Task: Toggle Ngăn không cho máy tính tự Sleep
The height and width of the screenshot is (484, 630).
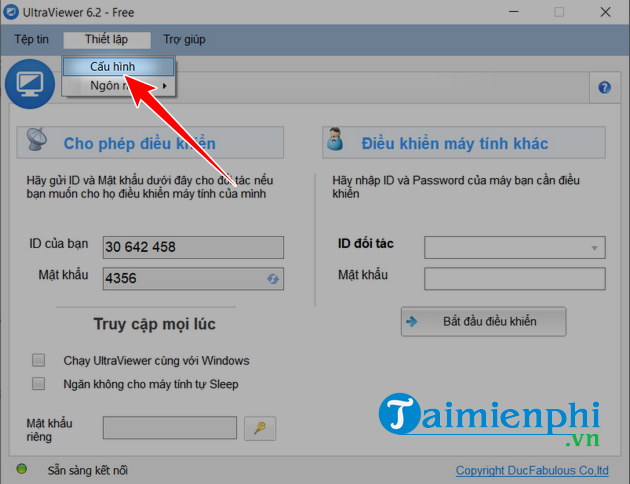Action: pos(39,383)
